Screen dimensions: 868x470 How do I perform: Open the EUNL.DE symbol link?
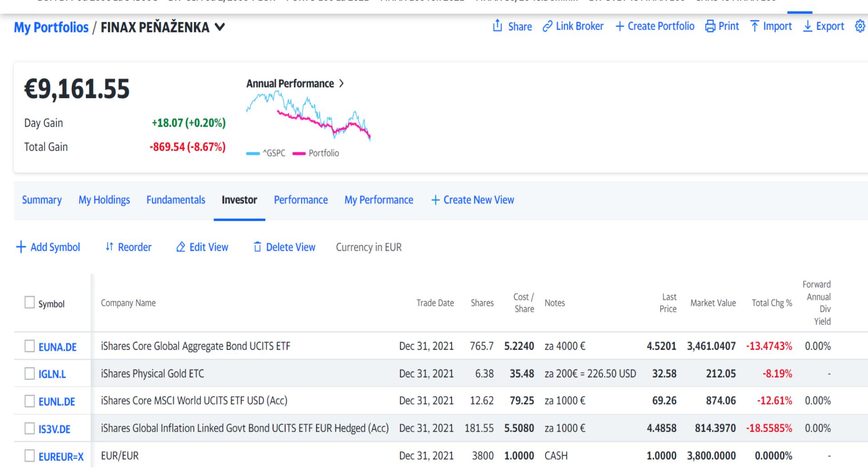pyautogui.click(x=57, y=401)
